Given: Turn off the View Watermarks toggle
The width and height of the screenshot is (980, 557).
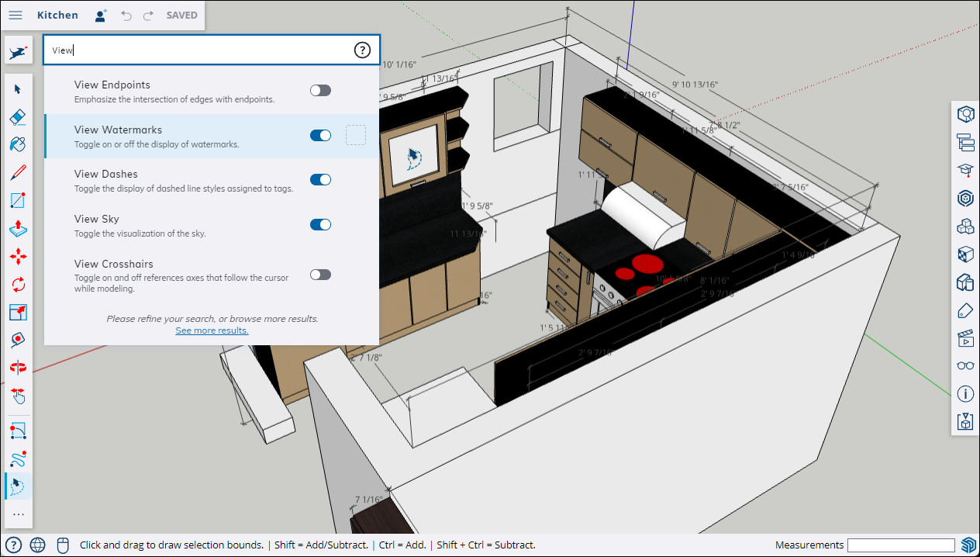Looking at the screenshot, I should (320, 136).
